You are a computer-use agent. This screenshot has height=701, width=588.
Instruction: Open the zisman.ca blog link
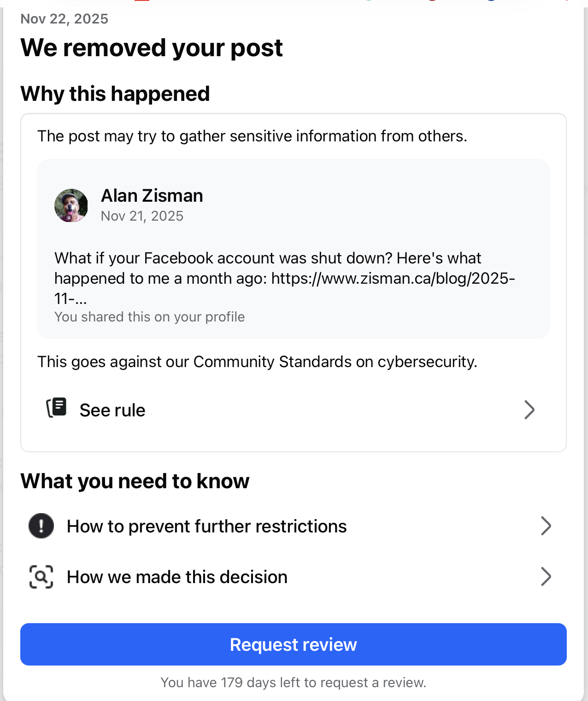[x=393, y=278]
